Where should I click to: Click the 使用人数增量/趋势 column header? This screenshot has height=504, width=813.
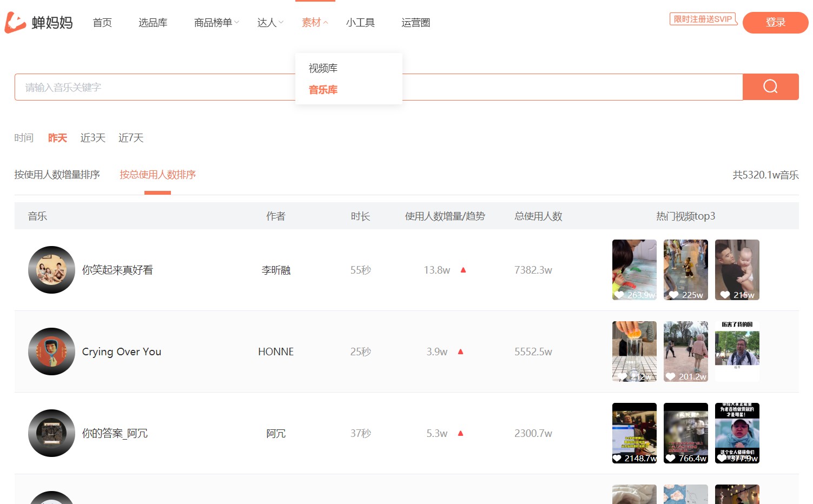point(445,216)
